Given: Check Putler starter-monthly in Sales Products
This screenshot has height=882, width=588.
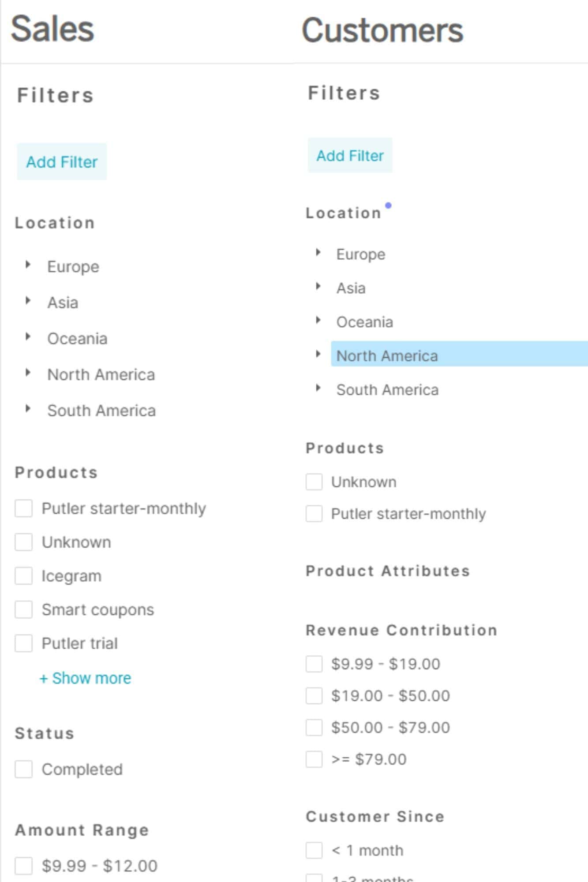Looking at the screenshot, I should [x=23, y=508].
